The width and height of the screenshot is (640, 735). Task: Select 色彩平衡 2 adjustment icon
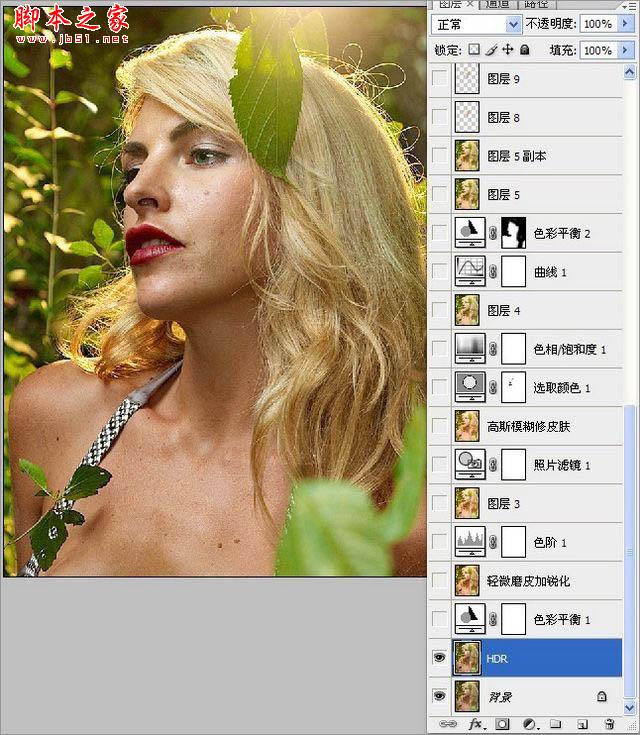pos(470,232)
